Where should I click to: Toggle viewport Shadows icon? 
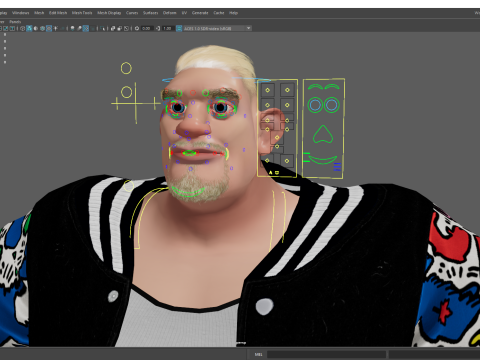62,28
